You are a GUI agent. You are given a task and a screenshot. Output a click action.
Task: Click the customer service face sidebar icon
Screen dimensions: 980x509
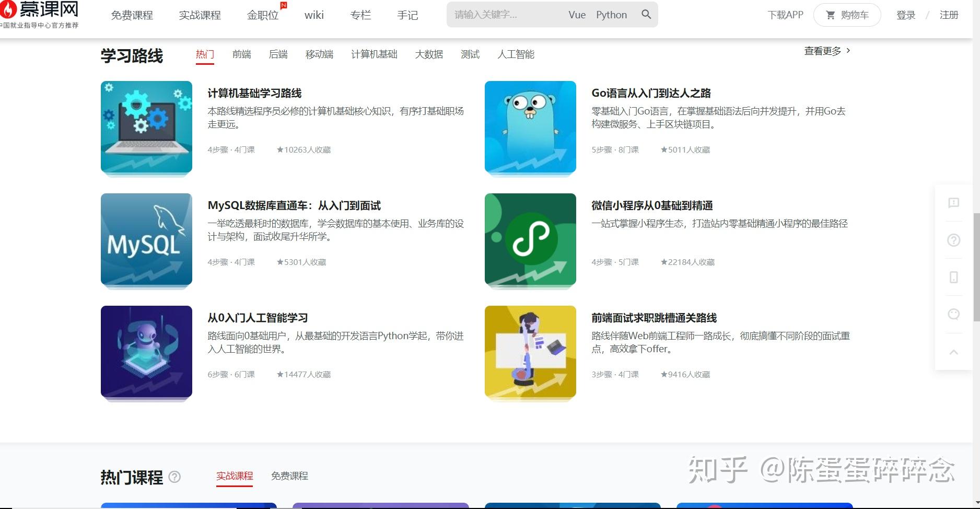coord(953,314)
